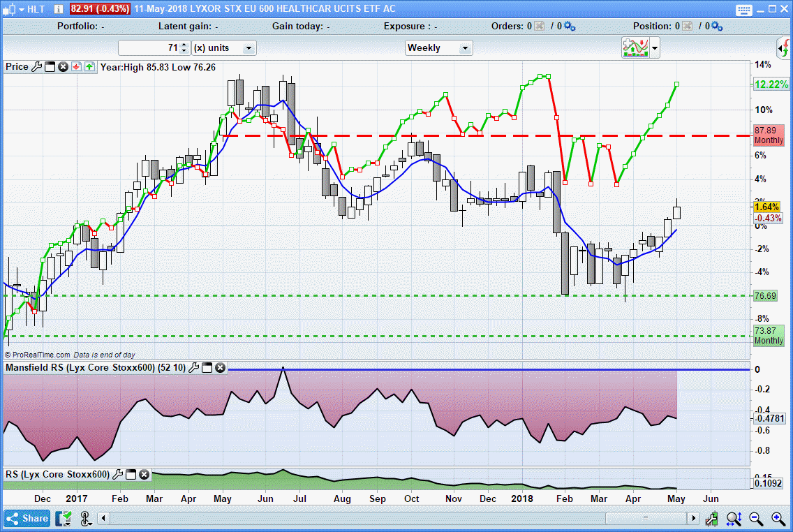Image resolution: width=793 pixels, height=532 pixels.
Task: Open the chart properties wrench icon
Action: click(712, 518)
